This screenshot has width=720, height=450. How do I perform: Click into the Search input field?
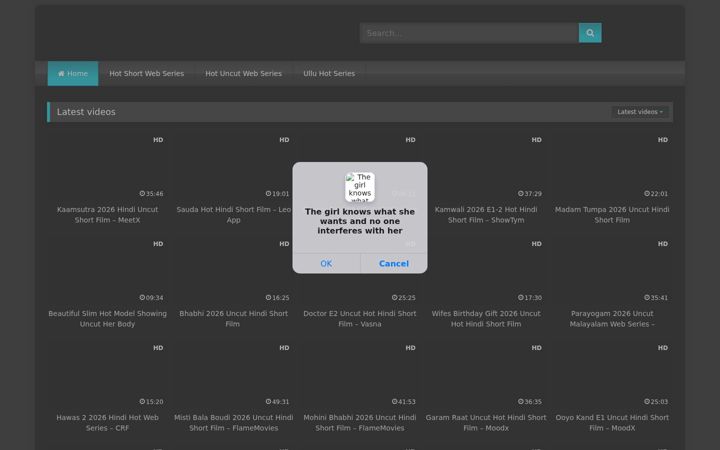[469, 33]
